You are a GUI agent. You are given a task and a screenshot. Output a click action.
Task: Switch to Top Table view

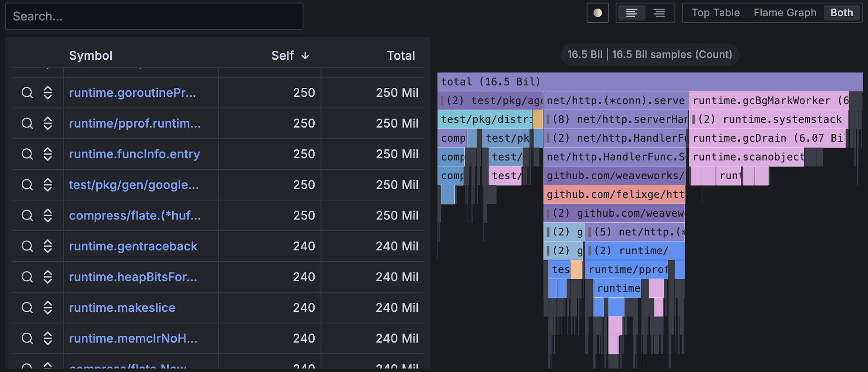pyautogui.click(x=715, y=13)
